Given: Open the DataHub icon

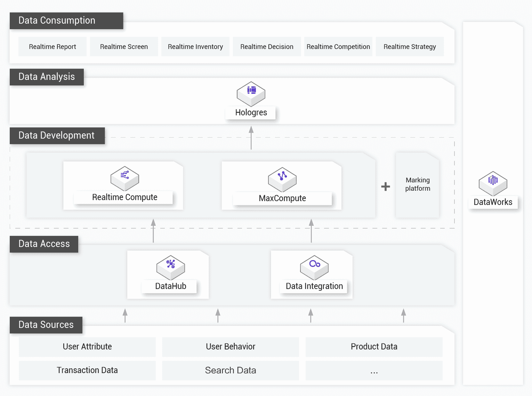Looking at the screenshot, I should [171, 267].
